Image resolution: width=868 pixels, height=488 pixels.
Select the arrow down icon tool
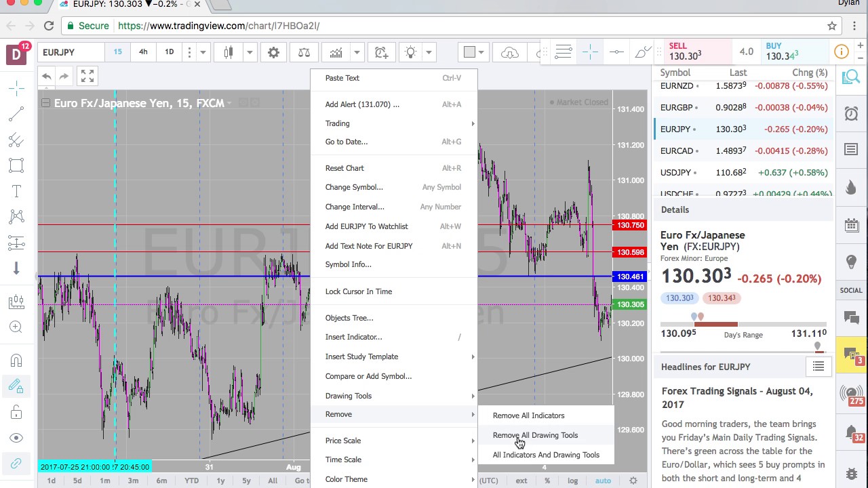pyautogui.click(x=16, y=268)
